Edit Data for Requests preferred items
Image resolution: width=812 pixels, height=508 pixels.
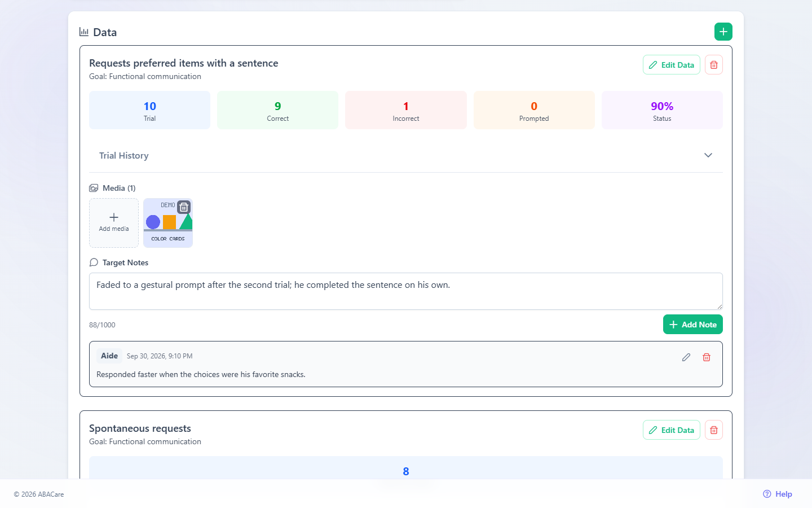click(672, 65)
